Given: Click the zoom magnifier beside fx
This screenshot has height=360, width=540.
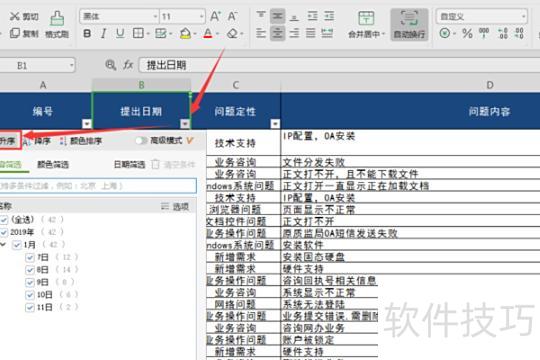Looking at the screenshot, I should (111, 65).
